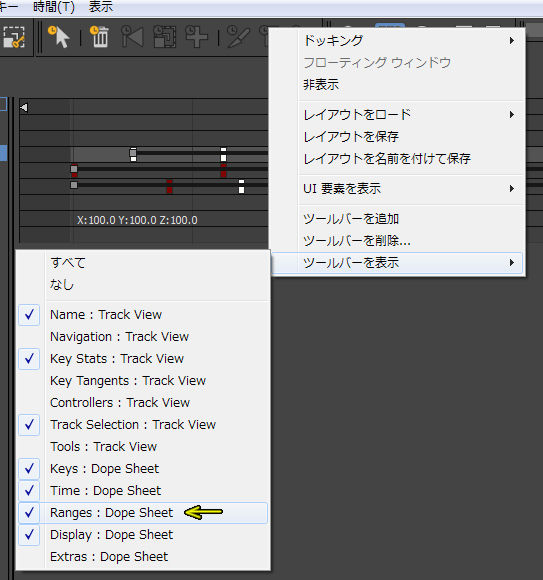Click the white key on top track
The image size is (543, 580).
click(223, 155)
